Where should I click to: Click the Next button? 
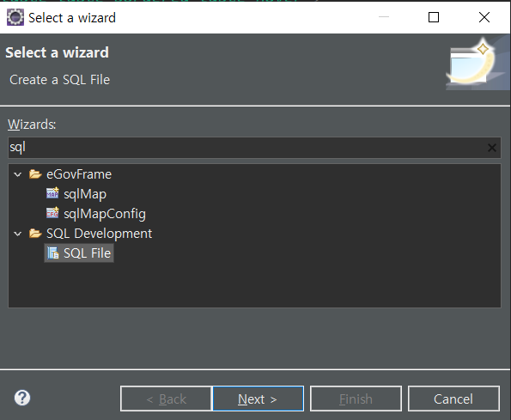coord(258,399)
